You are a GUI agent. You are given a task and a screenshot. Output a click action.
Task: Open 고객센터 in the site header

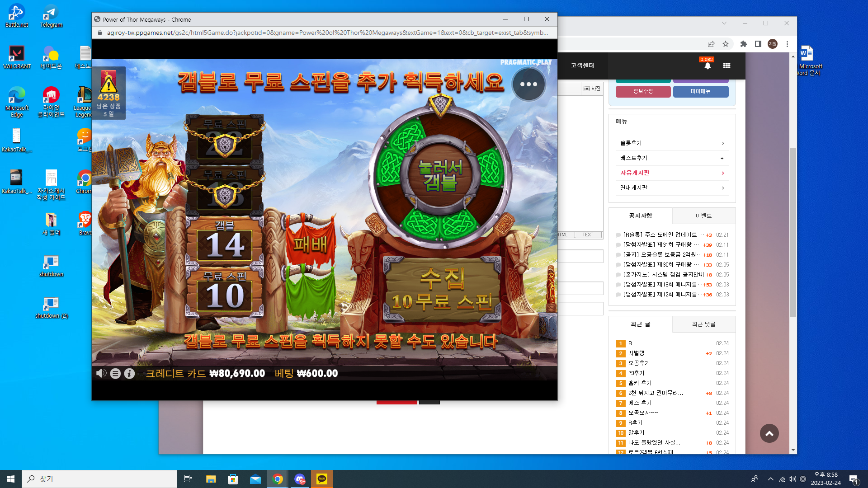pyautogui.click(x=582, y=66)
